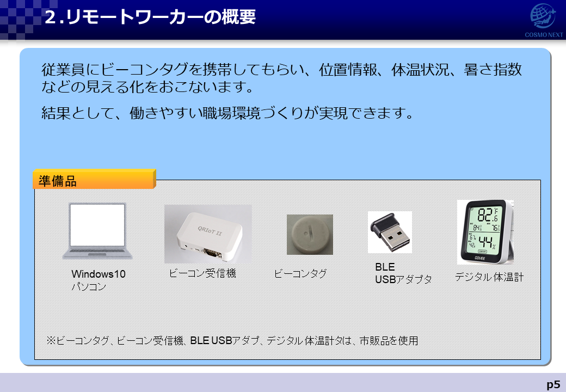Click the QRIoT II beacon receiver photo
This screenshot has height=392, width=566.
coord(208,234)
